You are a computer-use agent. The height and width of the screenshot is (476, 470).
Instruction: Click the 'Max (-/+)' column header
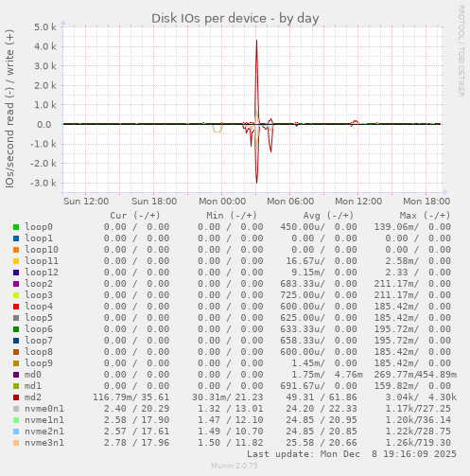426,216
